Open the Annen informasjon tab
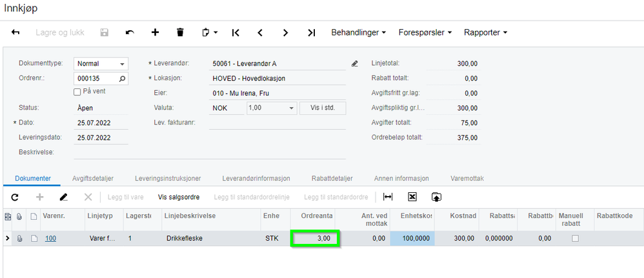 tap(401, 179)
